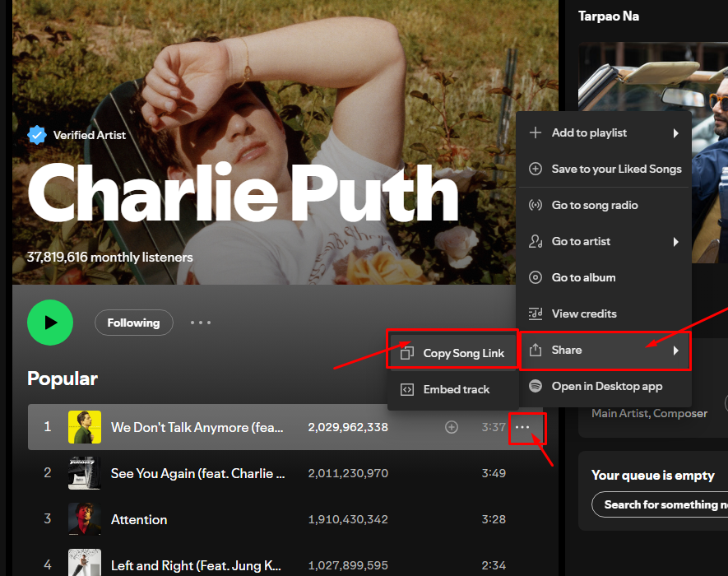728x576 pixels.
Task: Click play count 1,027,899,595
Action: pos(348,565)
